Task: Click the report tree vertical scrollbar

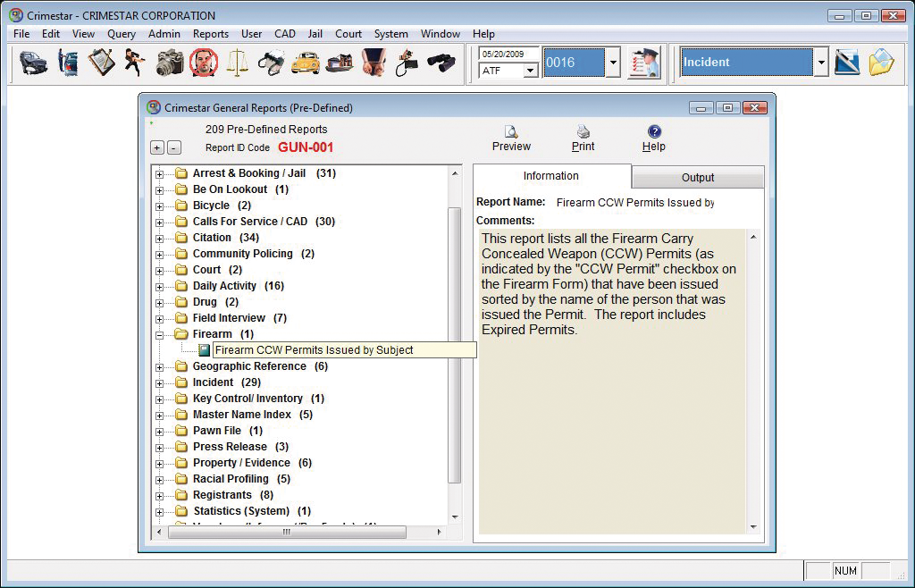Action: [455, 340]
